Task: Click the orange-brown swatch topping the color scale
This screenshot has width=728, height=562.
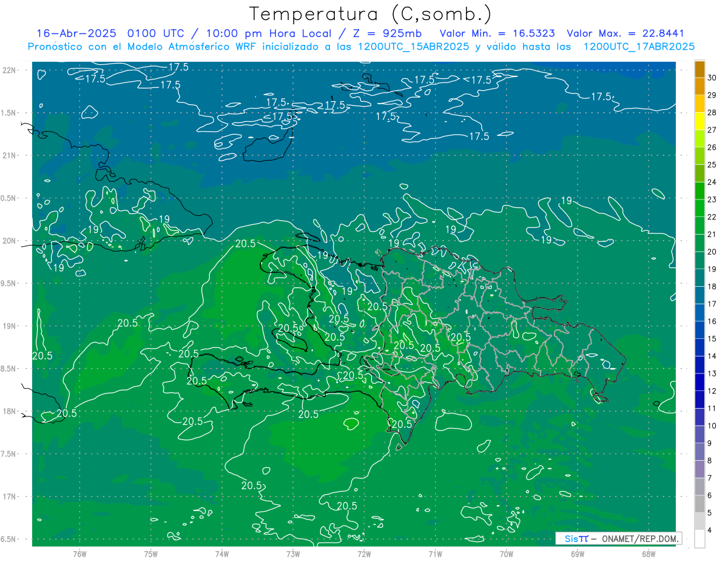Action: [x=699, y=70]
